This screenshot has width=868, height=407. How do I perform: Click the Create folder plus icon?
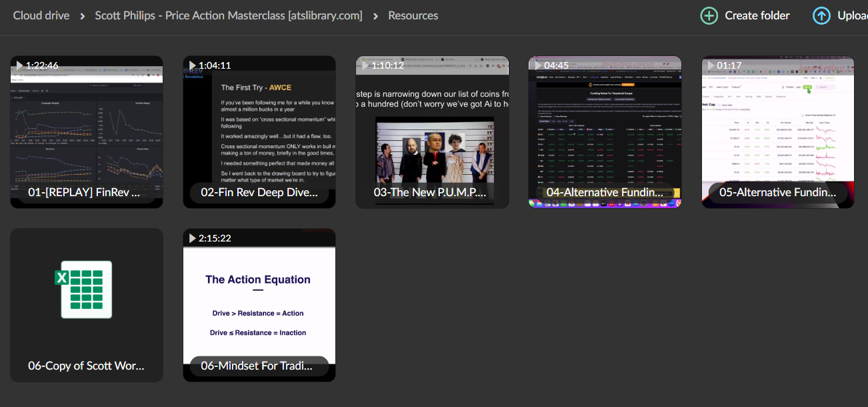point(709,15)
